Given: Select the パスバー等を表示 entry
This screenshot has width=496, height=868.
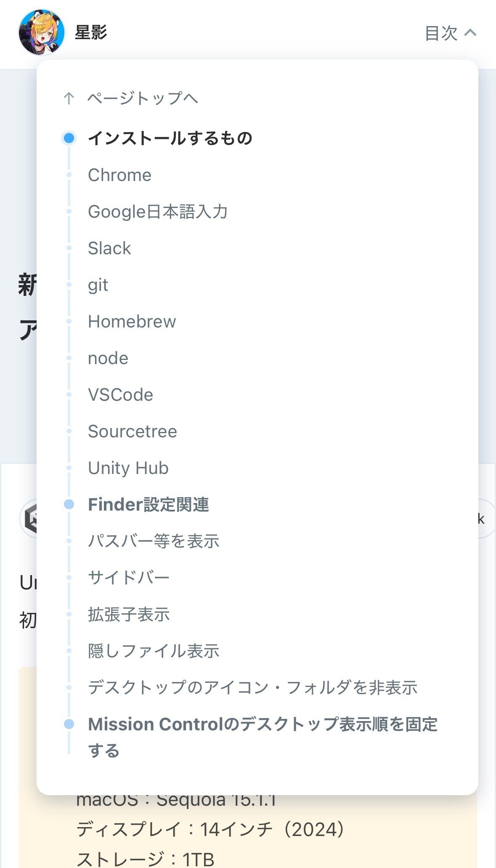Looking at the screenshot, I should point(154,541).
